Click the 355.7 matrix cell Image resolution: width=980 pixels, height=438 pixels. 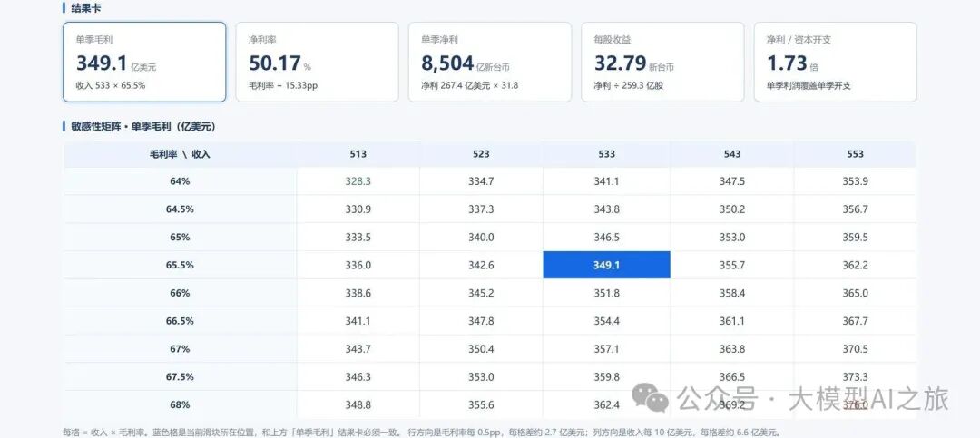point(732,265)
